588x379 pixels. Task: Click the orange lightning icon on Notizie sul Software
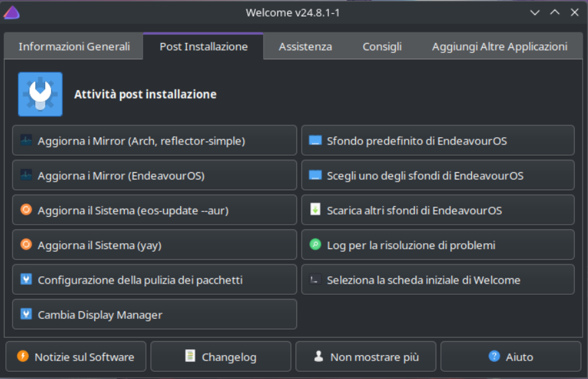point(23,356)
